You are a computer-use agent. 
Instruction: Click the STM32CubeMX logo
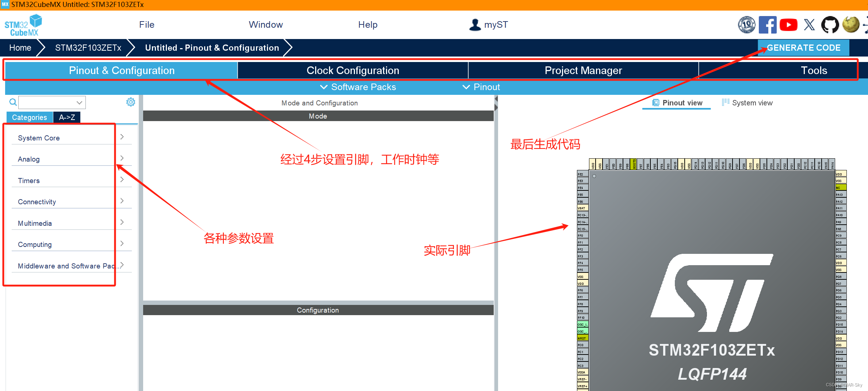point(23,25)
